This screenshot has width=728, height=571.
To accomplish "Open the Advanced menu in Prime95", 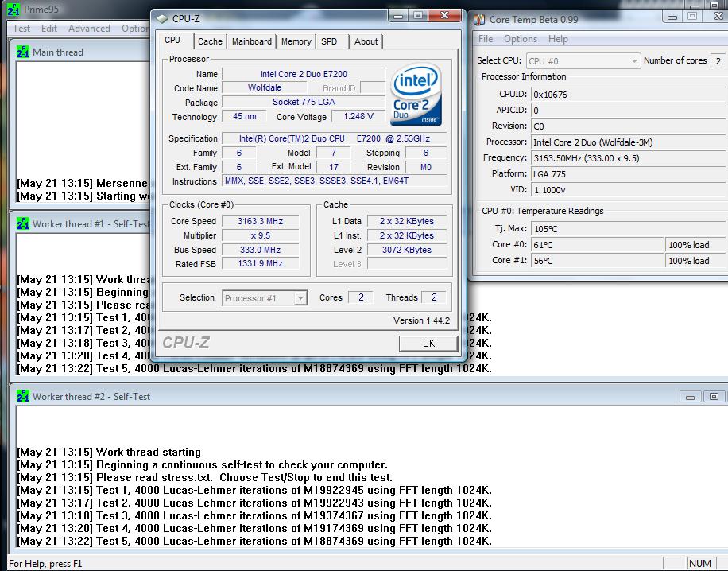I will pyautogui.click(x=89, y=29).
